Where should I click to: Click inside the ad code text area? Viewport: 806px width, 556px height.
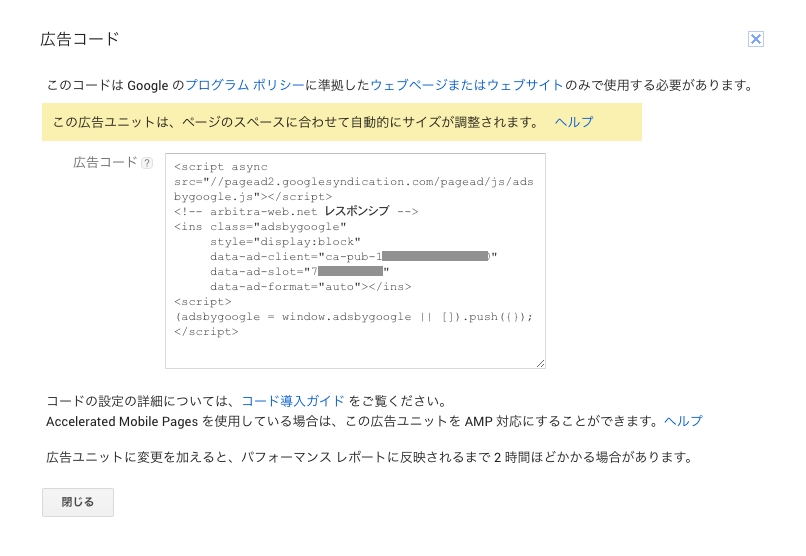click(x=355, y=261)
